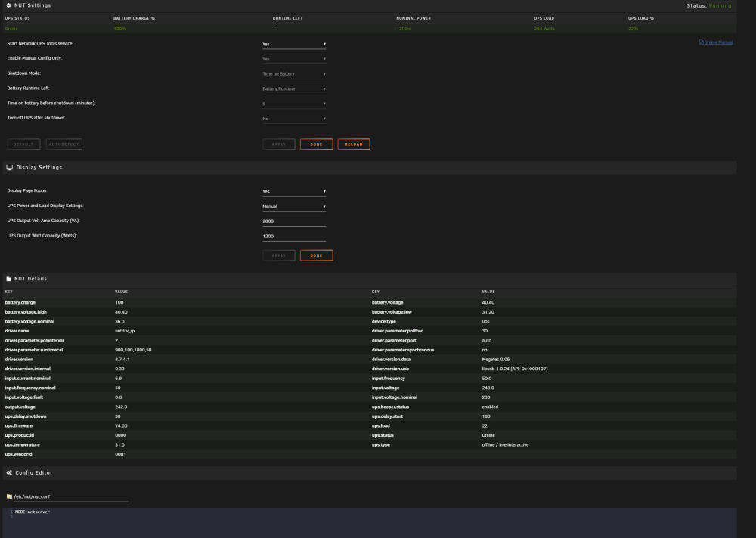Click the ups.firmware value V4.00
Image resolution: width=756 pixels, height=538 pixels.
(121, 425)
